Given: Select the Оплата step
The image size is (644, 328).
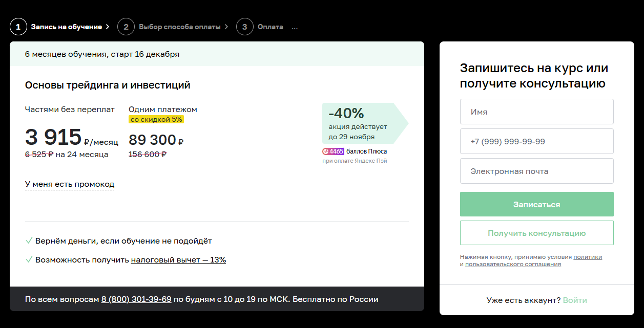Looking at the screenshot, I should (x=270, y=27).
